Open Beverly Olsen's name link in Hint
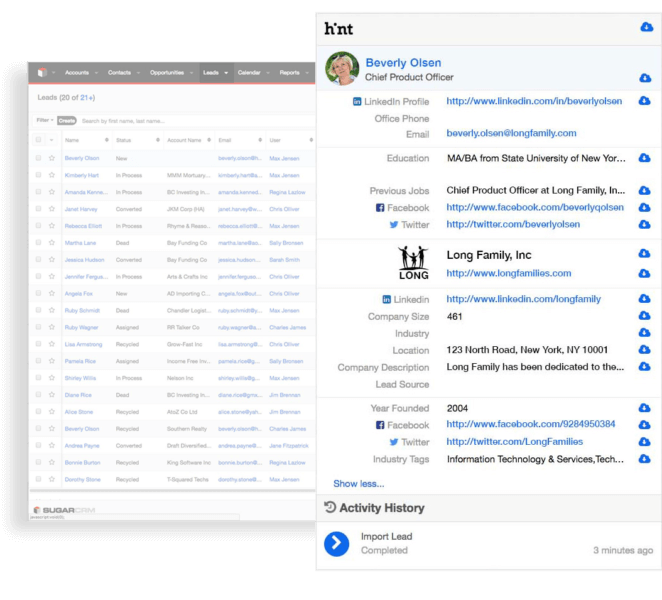 click(403, 62)
